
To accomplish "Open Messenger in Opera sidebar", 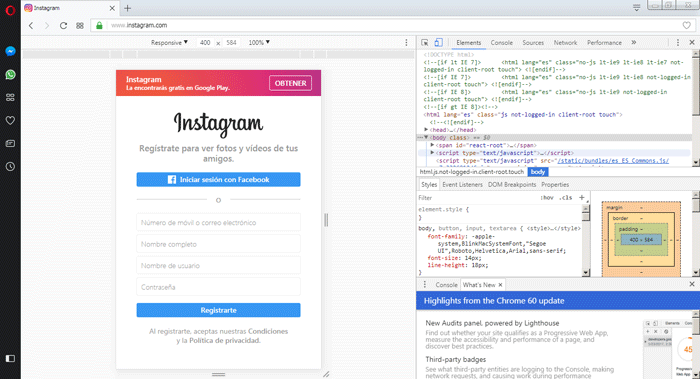I will click(10, 51).
